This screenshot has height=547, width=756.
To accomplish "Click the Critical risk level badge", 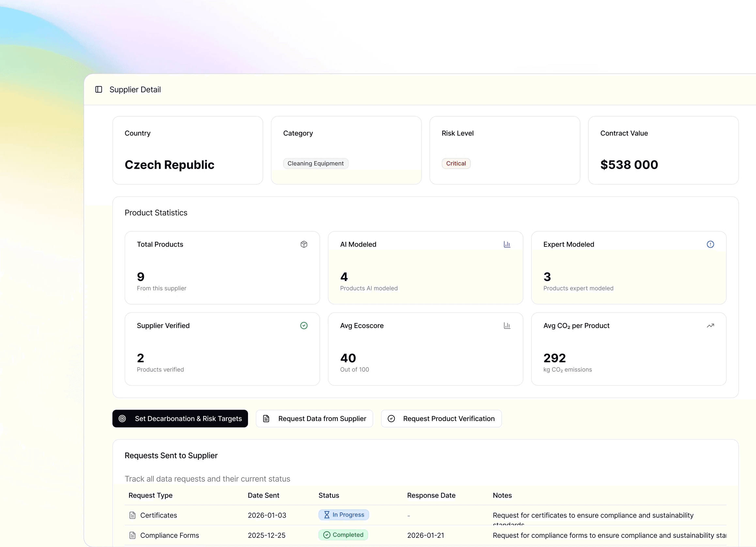I will (x=456, y=163).
